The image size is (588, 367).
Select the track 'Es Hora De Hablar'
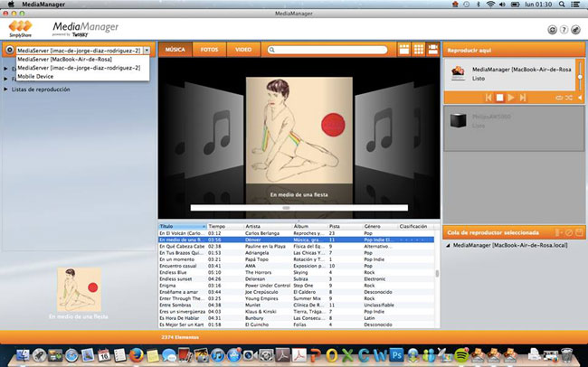coord(296,318)
